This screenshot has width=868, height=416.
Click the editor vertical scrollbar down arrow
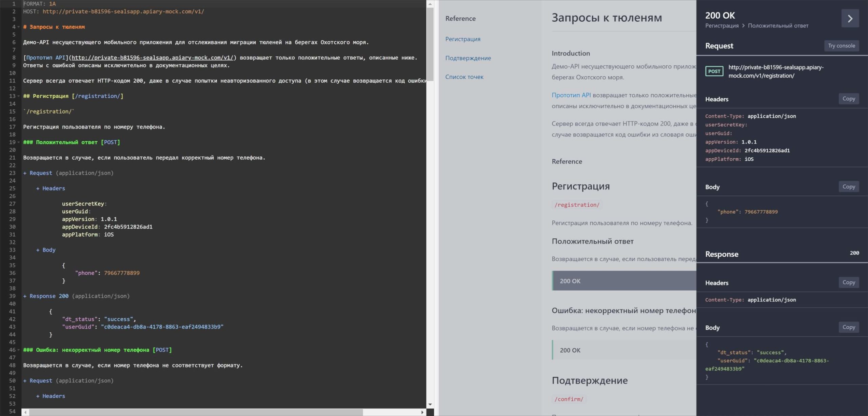(430, 404)
